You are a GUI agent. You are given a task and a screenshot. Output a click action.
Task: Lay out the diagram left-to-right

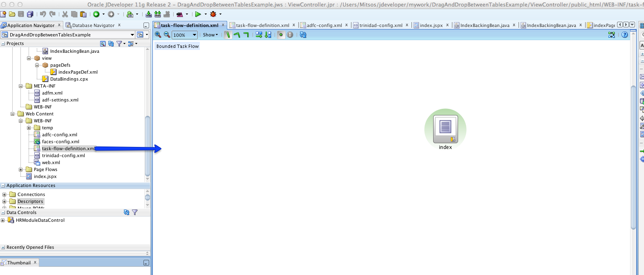259,35
